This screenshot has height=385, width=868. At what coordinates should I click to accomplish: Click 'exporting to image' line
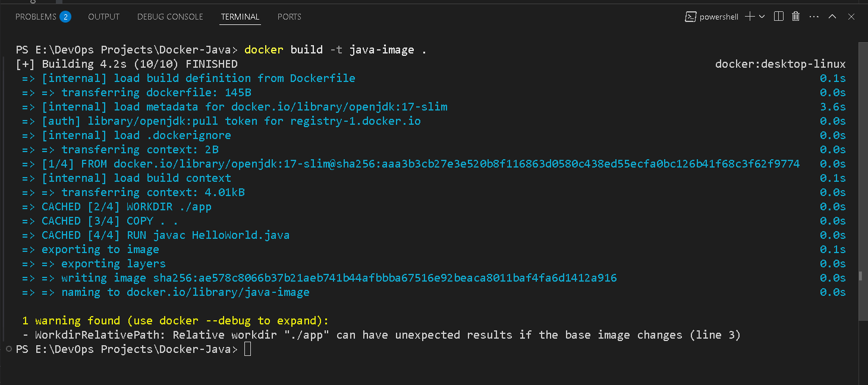(90, 250)
